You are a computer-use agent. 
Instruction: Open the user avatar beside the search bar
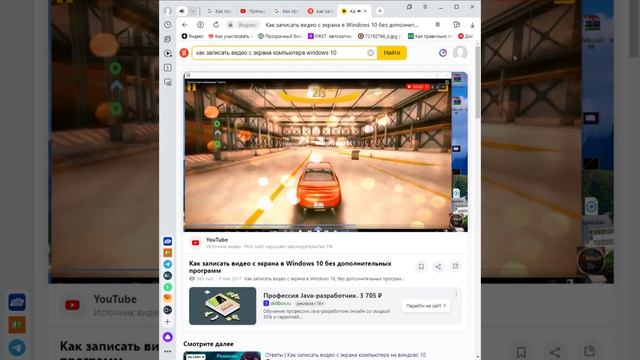[x=460, y=52]
